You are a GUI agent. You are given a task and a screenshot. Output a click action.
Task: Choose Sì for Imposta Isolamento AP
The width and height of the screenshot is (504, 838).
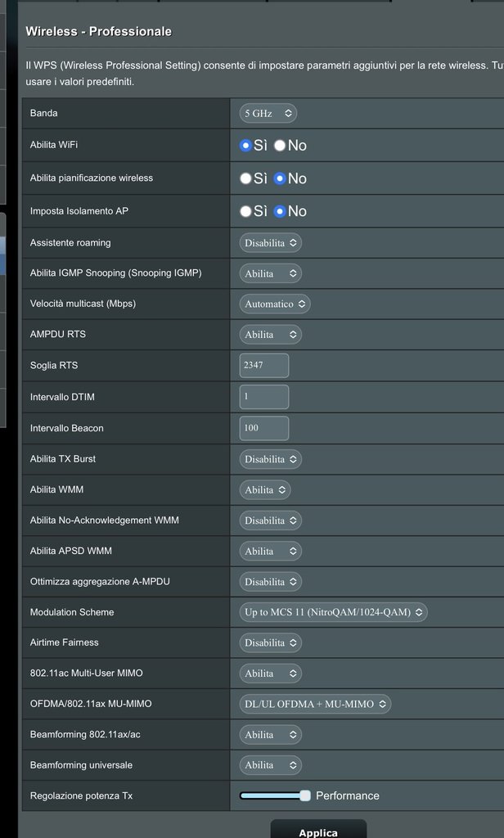(245, 211)
